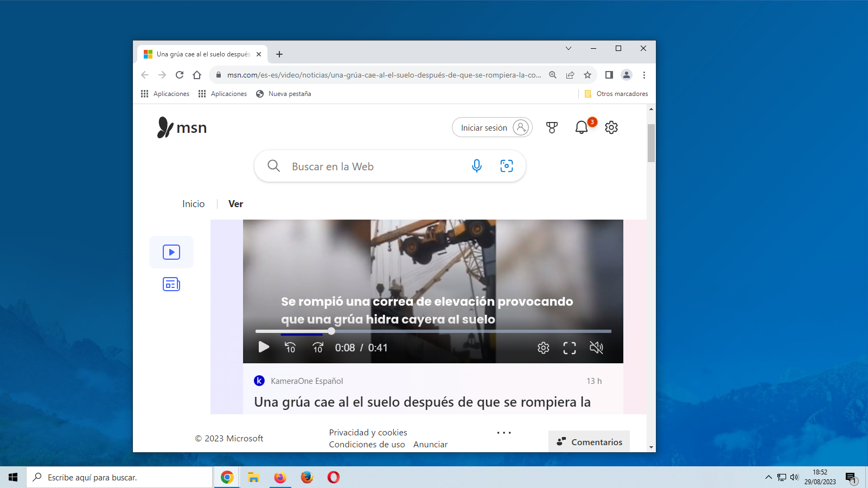The image size is (868, 488).
Task: Click the Iniciar sesión button
Action: 492,127
